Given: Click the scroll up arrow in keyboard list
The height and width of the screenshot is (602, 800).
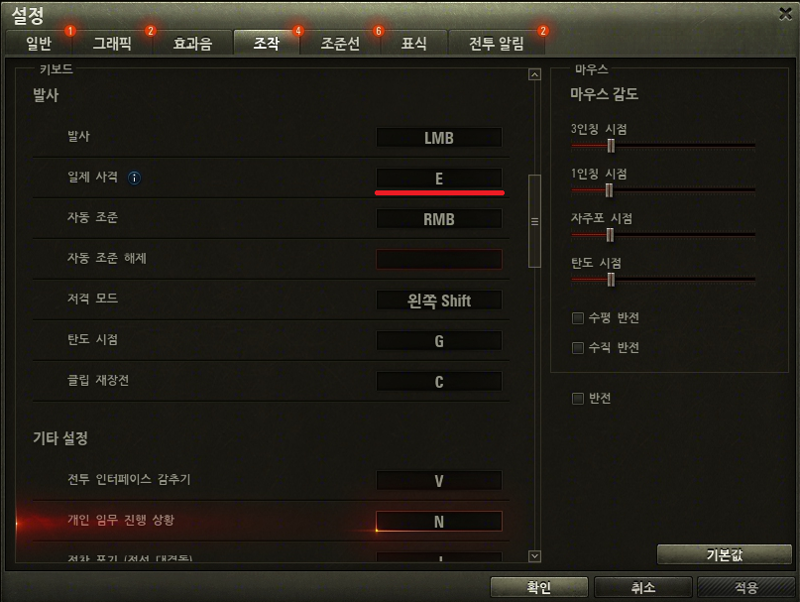Looking at the screenshot, I should [534, 74].
